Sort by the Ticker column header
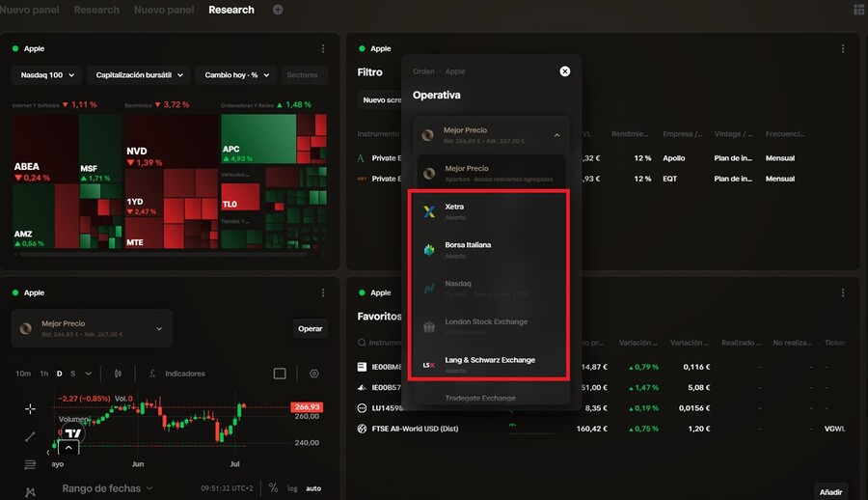Image resolution: width=868 pixels, height=500 pixels. click(835, 343)
